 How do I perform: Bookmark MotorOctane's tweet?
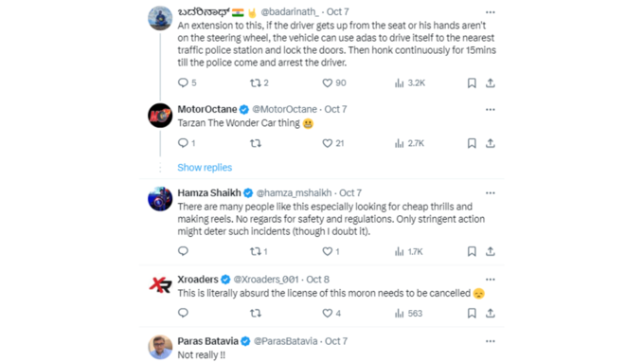[x=472, y=143]
